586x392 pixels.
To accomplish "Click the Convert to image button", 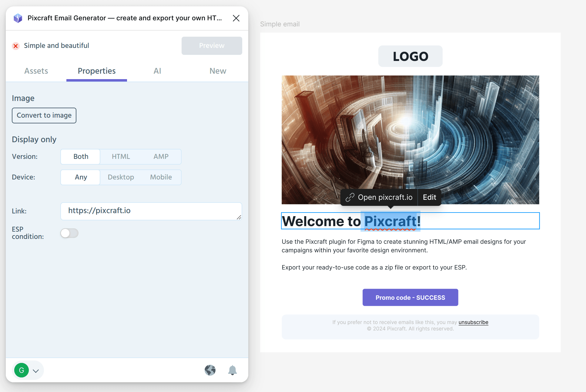I will [x=44, y=115].
